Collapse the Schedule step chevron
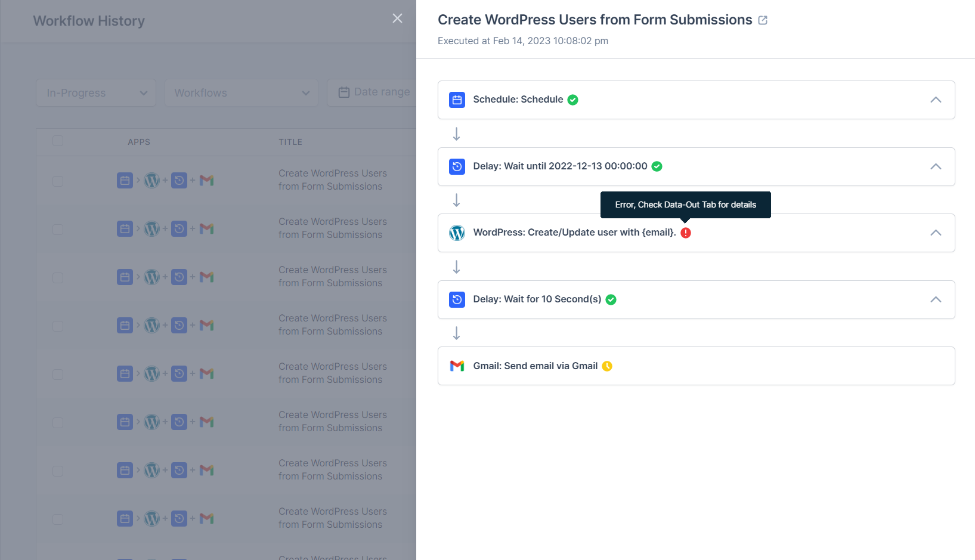Viewport: 975px width, 560px height. [x=936, y=100]
